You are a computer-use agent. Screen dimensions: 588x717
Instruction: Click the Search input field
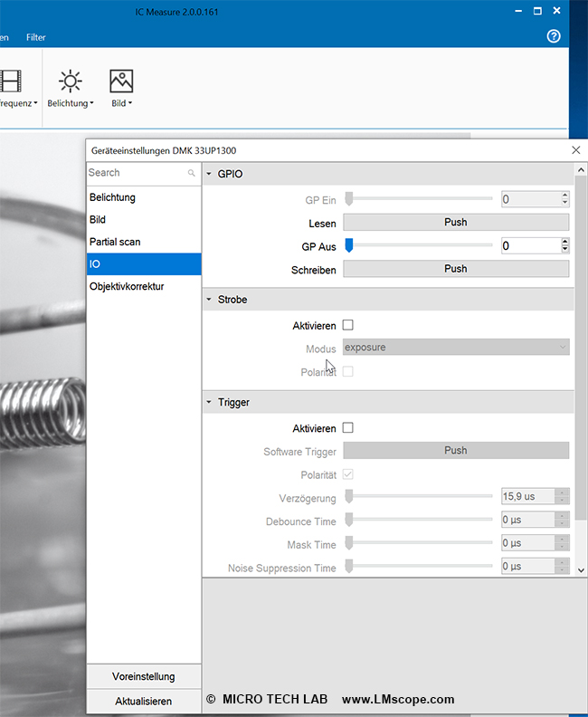(136, 173)
